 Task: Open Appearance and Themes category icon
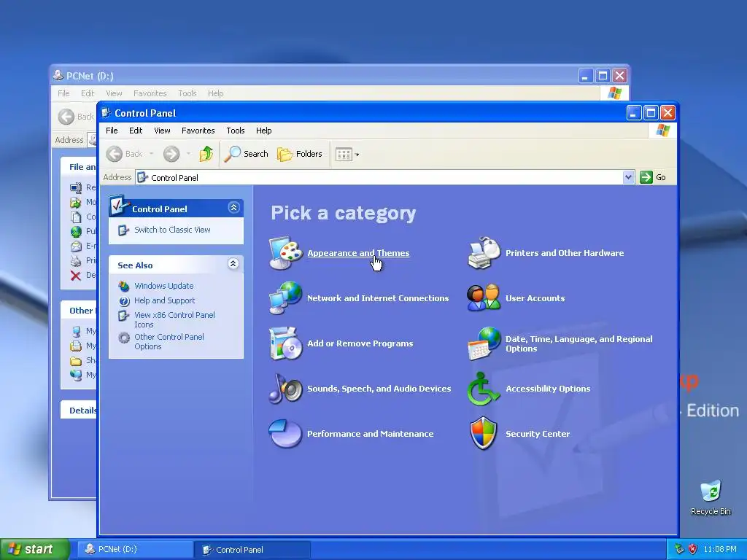click(x=285, y=253)
